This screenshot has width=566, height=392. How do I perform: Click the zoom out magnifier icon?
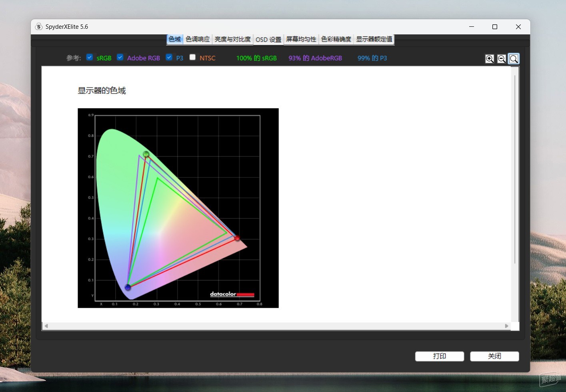[x=502, y=59]
